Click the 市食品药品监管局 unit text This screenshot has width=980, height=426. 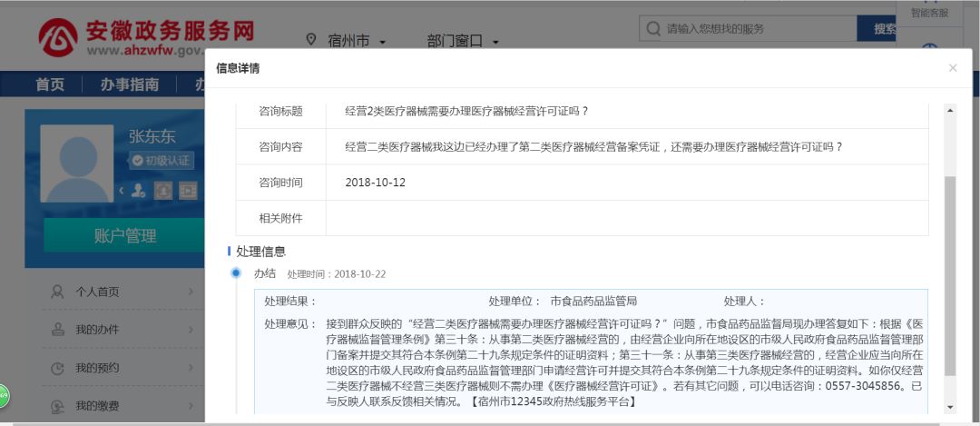[x=593, y=302]
